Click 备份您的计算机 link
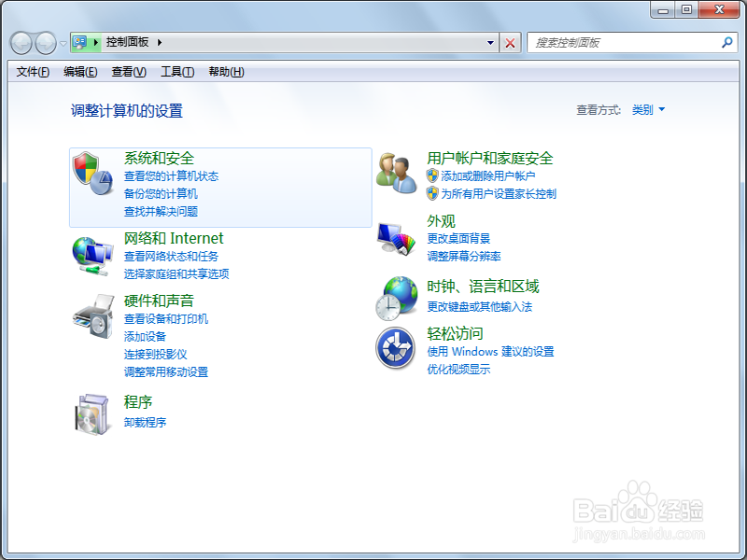Image resolution: width=747 pixels, height=560 pixels. (161, 194)
